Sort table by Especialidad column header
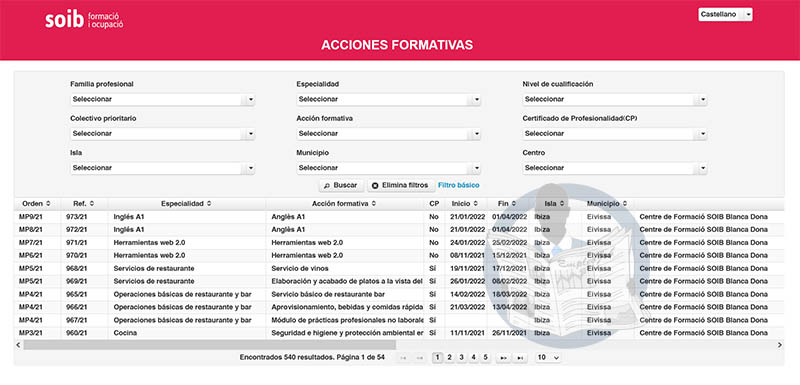Image resolution: width=800 pixels, height=385 pixels. 186,203
